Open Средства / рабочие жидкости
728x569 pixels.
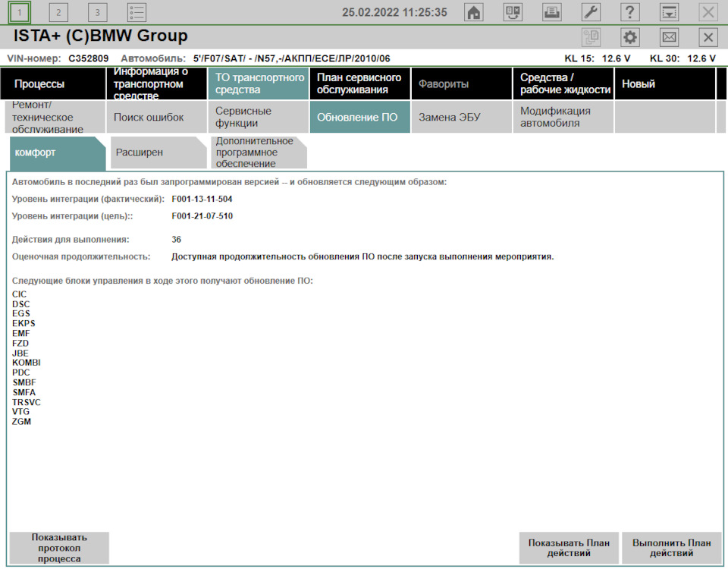pos(563,83)
